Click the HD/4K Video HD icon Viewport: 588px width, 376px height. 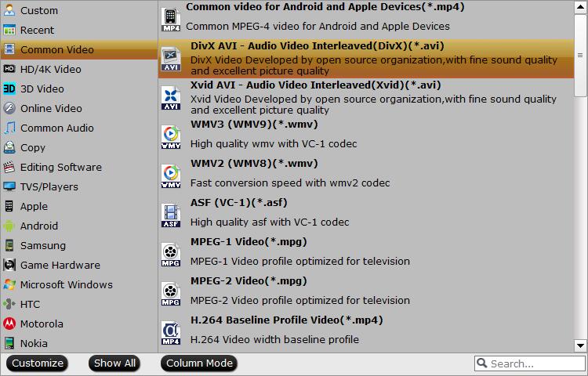click(x=9, y=69)
